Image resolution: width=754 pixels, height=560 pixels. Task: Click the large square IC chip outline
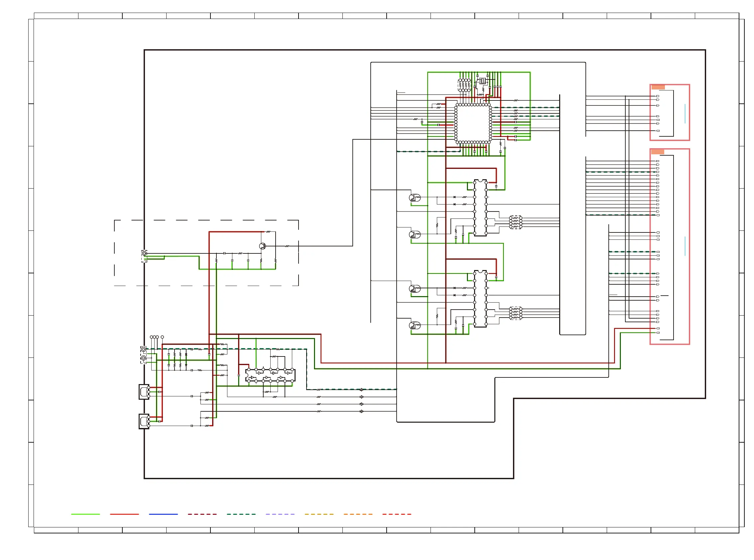[x=473, y=123]
